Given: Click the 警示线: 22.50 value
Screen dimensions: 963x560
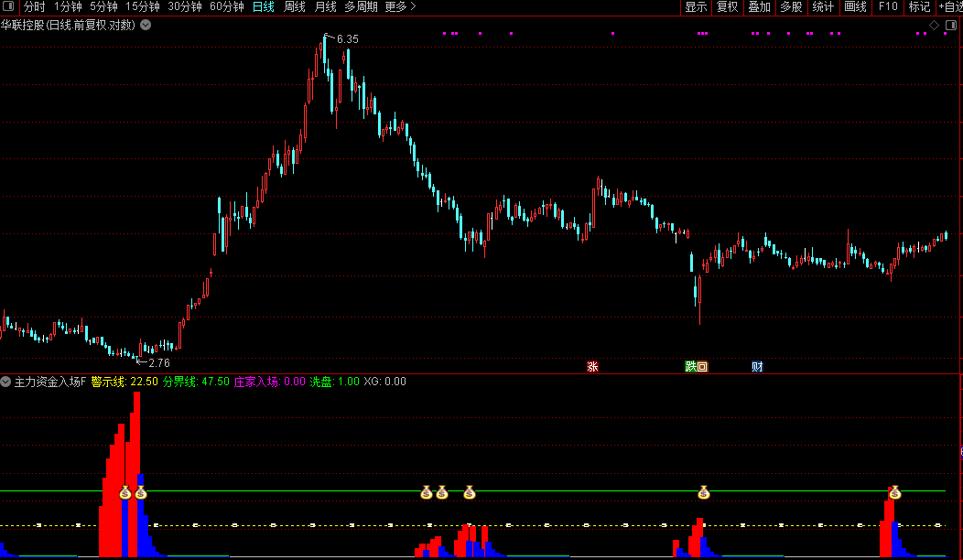Looking at the screenshot, I should point(124,382).
